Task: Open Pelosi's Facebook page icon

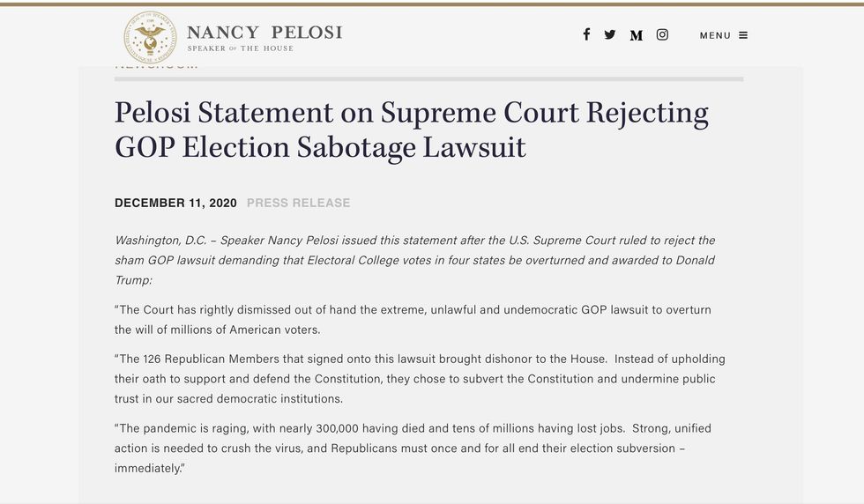Action: pyautogui.click(x=586, y=34)
